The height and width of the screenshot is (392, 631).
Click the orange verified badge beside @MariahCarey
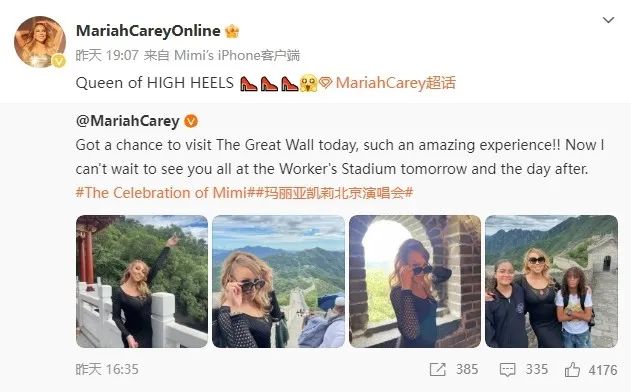191,121
